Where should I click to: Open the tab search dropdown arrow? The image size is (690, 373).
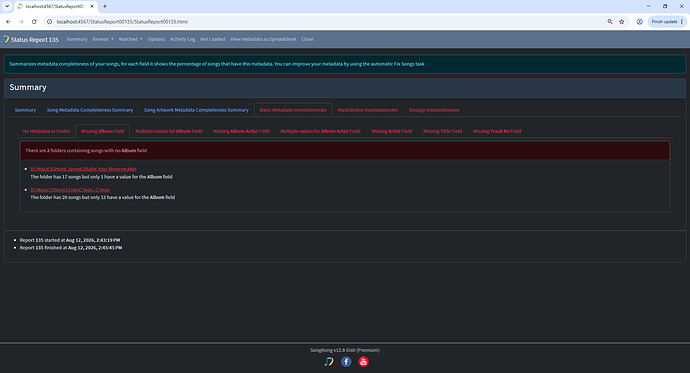tap(7, 6)
